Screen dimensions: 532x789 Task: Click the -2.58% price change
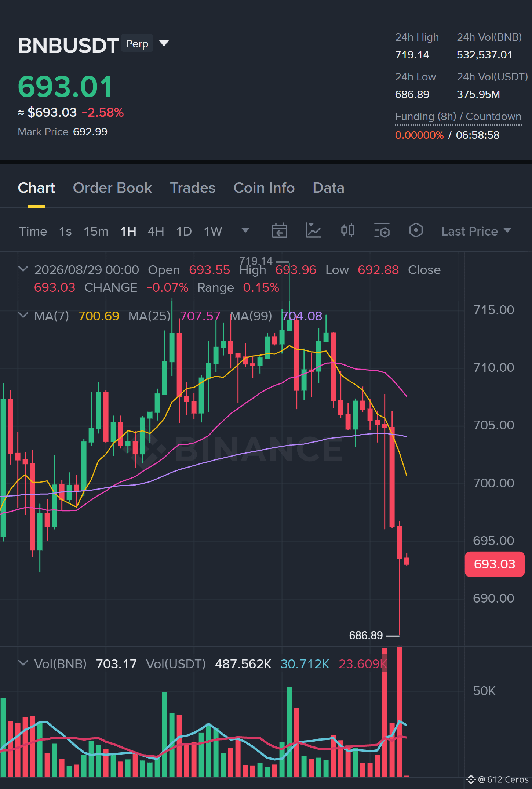tap(103, 112)
